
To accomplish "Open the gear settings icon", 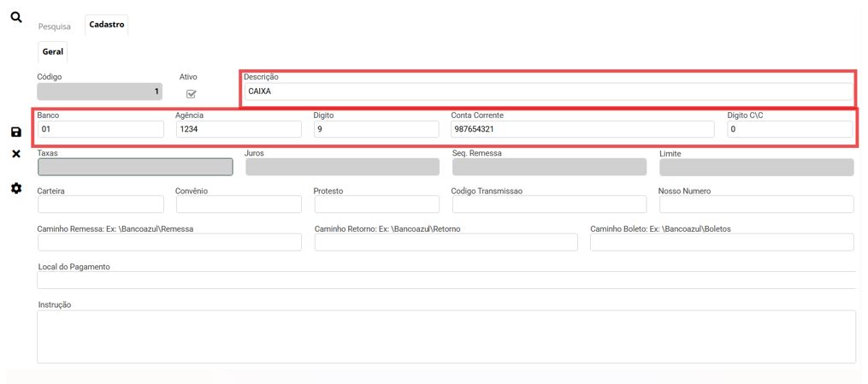I will click(15, 188).
